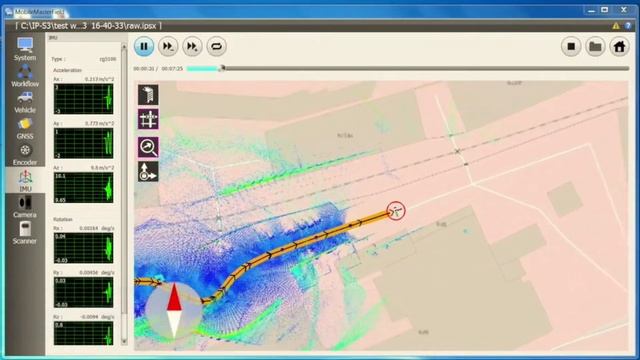Screen dimensions: 640x360
Task: Go to the home screen
Action: tap(619, 46)
